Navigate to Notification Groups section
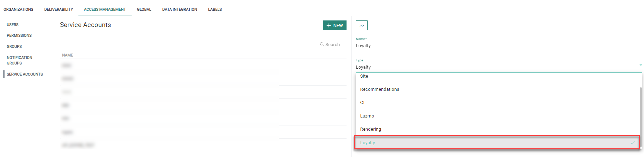 [x=19, y=60]
